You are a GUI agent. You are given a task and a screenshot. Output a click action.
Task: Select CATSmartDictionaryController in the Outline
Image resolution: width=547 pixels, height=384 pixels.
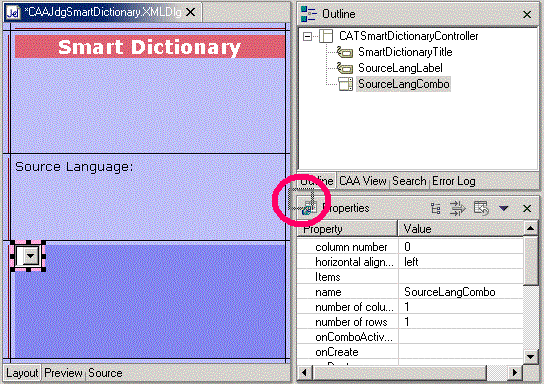409,36
